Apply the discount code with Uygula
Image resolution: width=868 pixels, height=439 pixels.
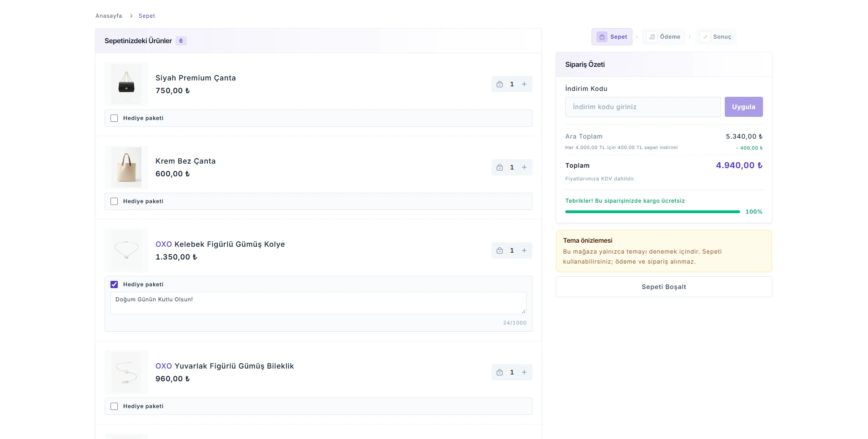pos(743,107)
